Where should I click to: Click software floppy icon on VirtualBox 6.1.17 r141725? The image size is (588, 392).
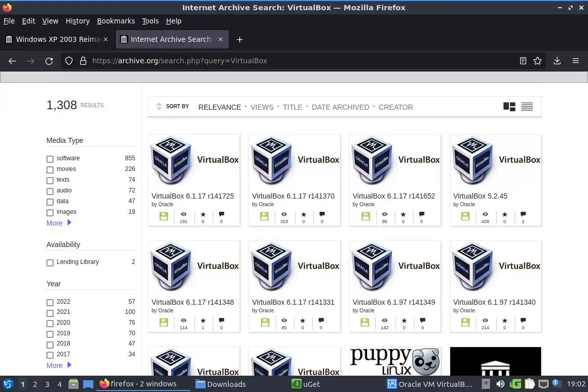(164, 216)
